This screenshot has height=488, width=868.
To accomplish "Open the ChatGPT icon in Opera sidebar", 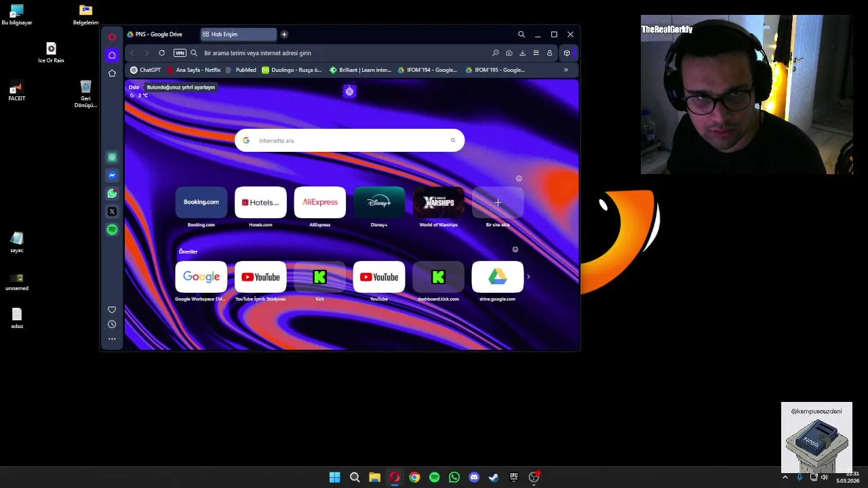I will tap(112, 157).
